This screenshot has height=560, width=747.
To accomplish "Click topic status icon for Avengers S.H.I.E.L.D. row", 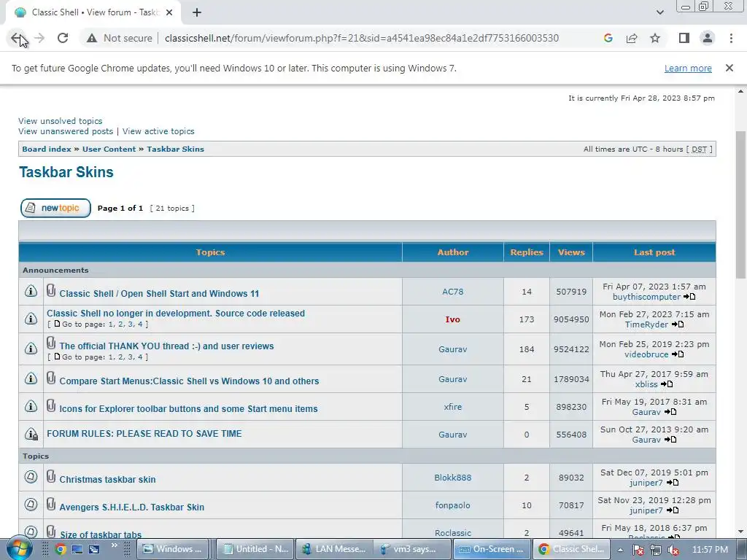I will [x=31, y=504].
